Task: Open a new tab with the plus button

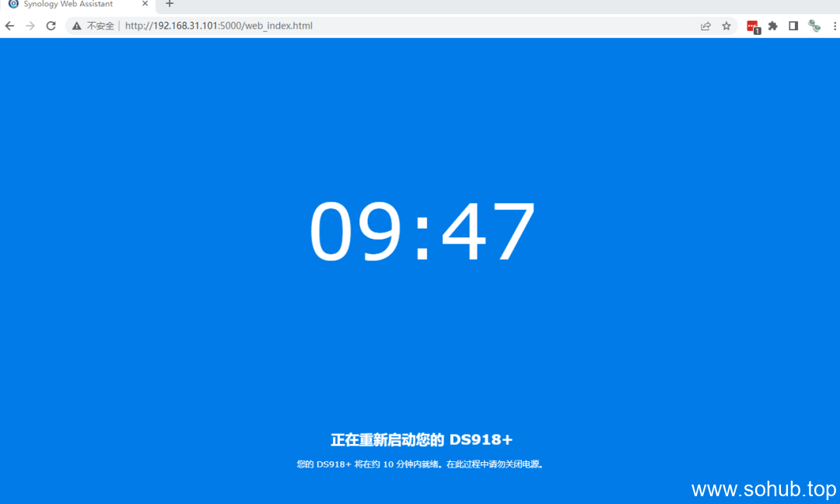Action: coord(170,4)
